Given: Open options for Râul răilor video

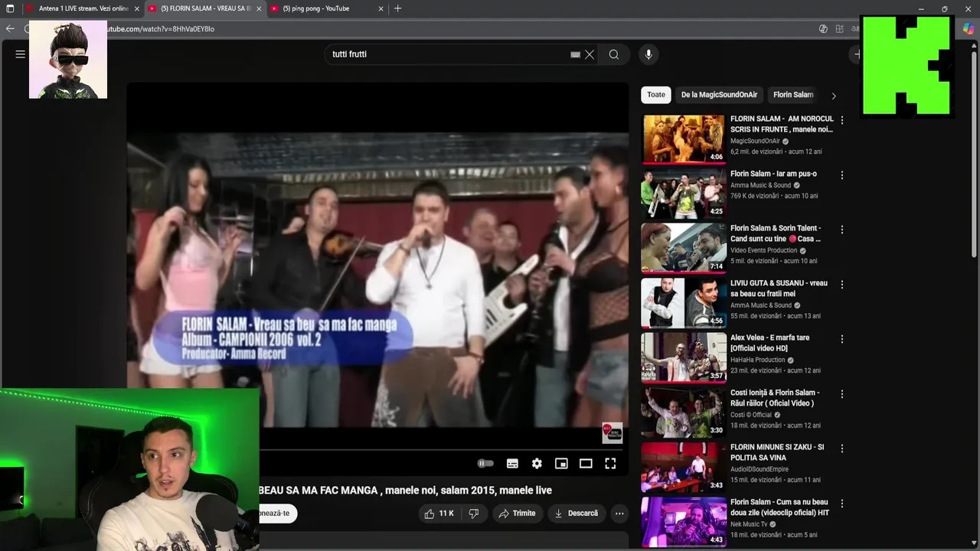Looking at the screenshot, I should 841,394.
